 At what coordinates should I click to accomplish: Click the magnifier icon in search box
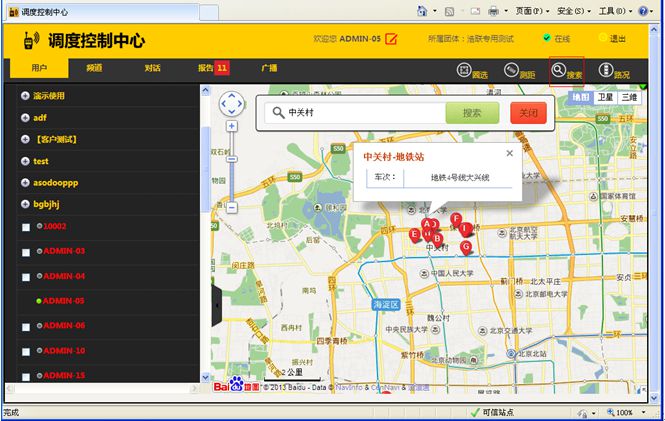click(x=278, y=113)
